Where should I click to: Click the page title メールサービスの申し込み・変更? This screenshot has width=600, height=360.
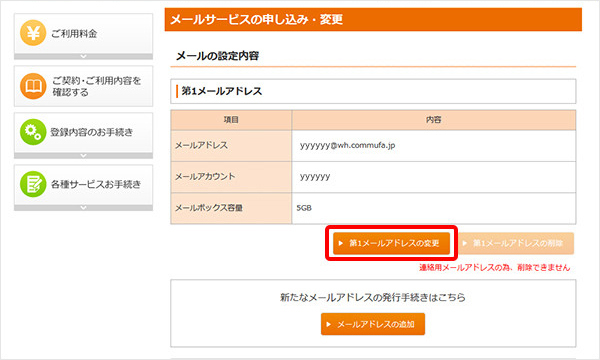(x=256, y=20)
